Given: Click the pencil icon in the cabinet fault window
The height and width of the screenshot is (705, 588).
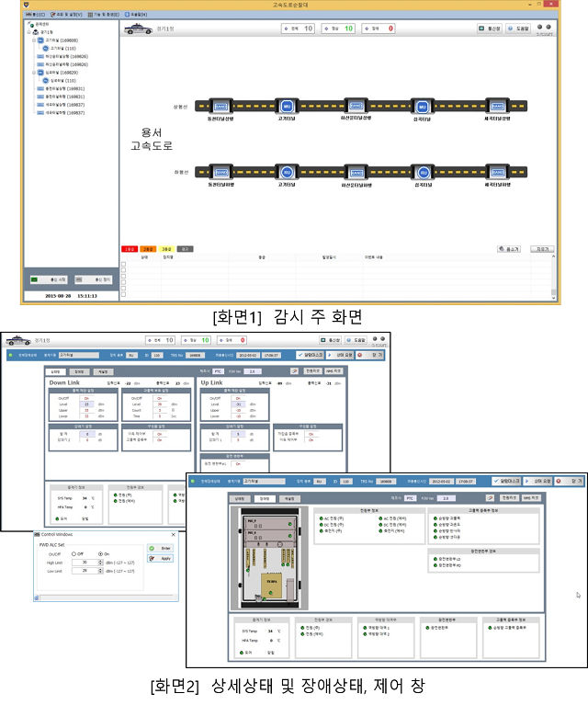Looking at the screenshot, I should 490,498.
